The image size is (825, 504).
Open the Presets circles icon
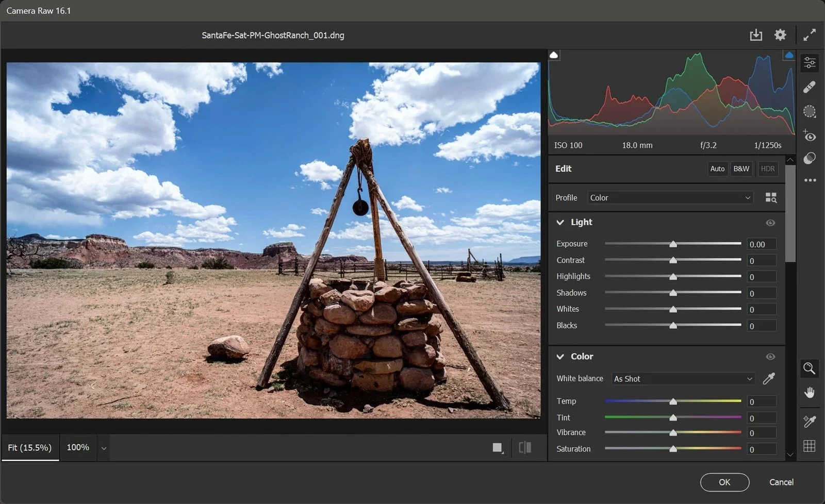click(x=810, y=158)
